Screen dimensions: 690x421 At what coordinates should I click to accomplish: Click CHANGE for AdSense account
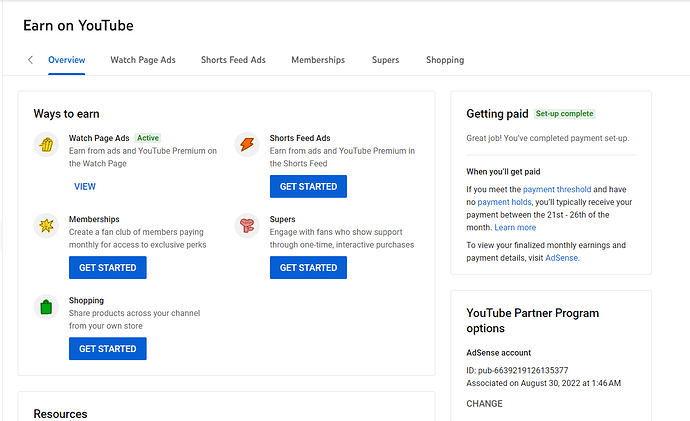(x=485, y=404)
